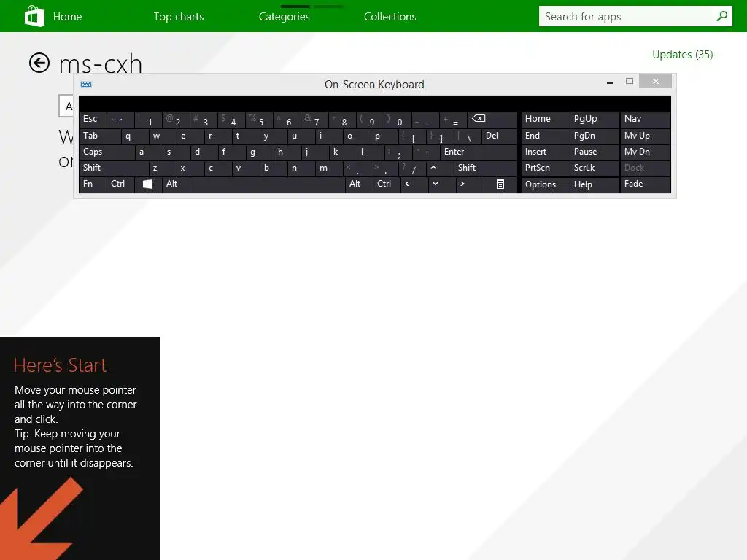Click the On-Screen Keyboard text prediction bar
Viewport: 747px width, 560px height.
(x=375, y=104)
